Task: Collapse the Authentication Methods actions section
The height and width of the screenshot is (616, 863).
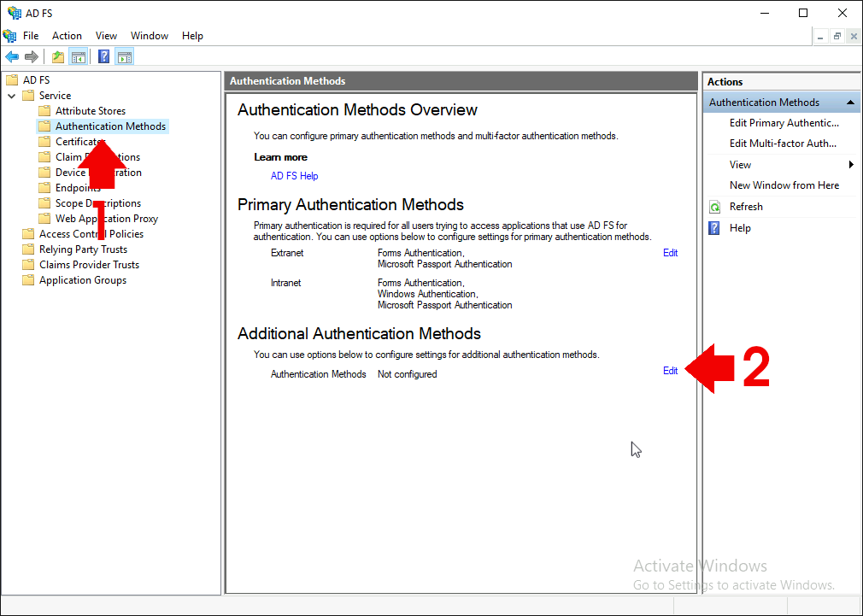Action: (x=850, y=103)
